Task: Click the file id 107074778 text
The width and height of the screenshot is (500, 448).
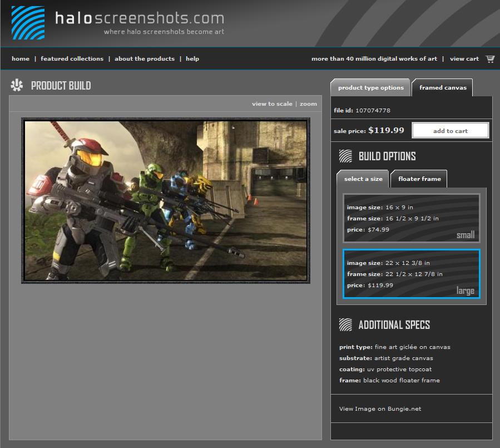Action: tap(362, 110)
